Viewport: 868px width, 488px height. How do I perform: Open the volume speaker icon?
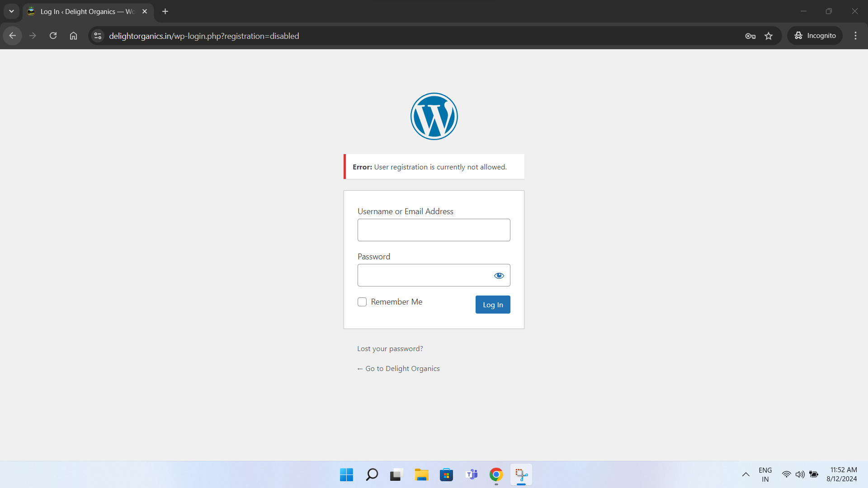[800, 474]
